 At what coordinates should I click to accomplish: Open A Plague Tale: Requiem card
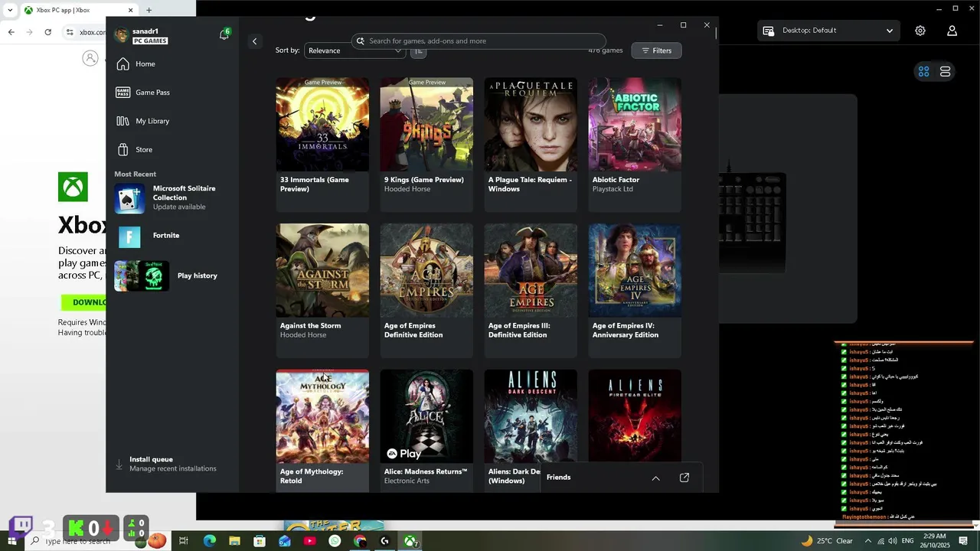coord(531,144)
